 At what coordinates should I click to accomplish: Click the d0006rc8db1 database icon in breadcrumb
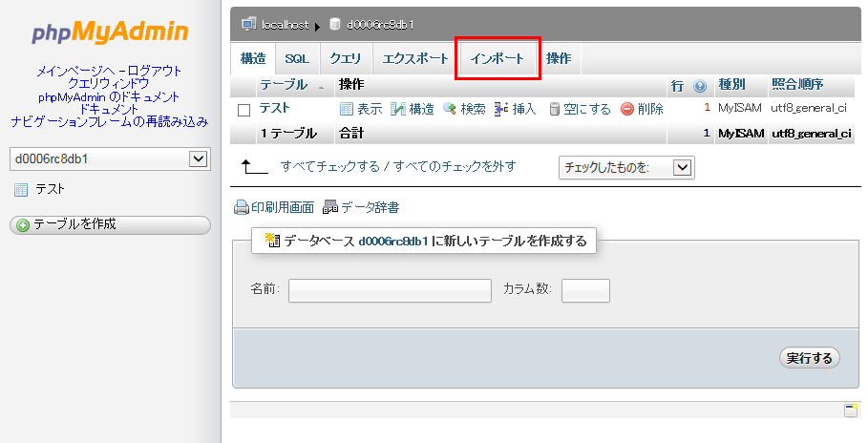point(335,24)
